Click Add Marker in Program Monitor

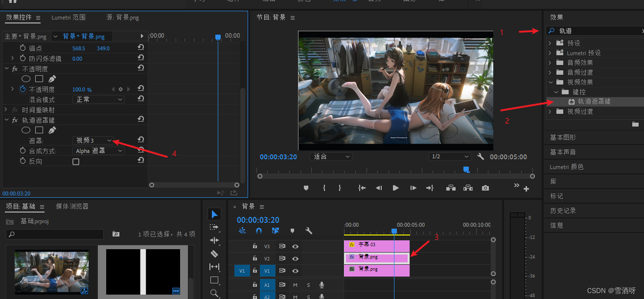pos(306,188)
